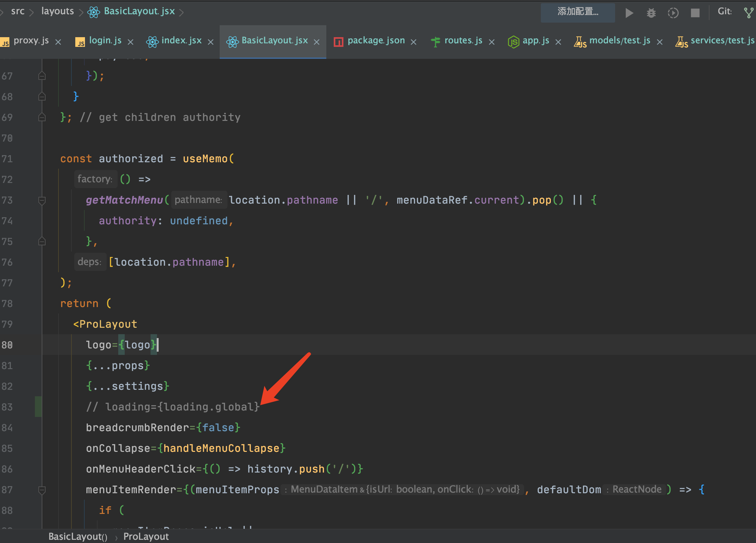Image resolution: width=756 pixels, height=543 pixels.
Task: Click line number 80 in the gutter
Action: pos(7,345)
